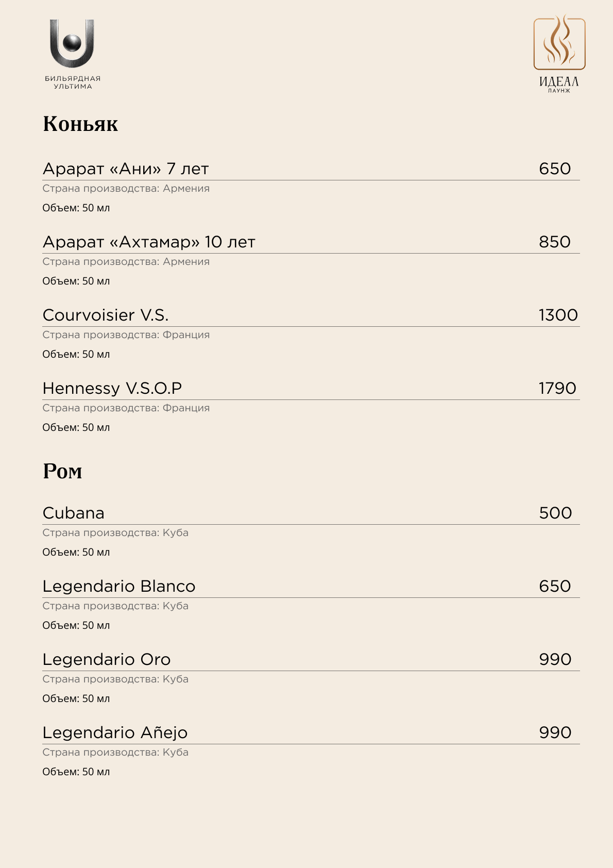This screenshot has height=868, width=613.
Task: Click the 850 price for Ахтамар
Action: click(x=555, y=242)
